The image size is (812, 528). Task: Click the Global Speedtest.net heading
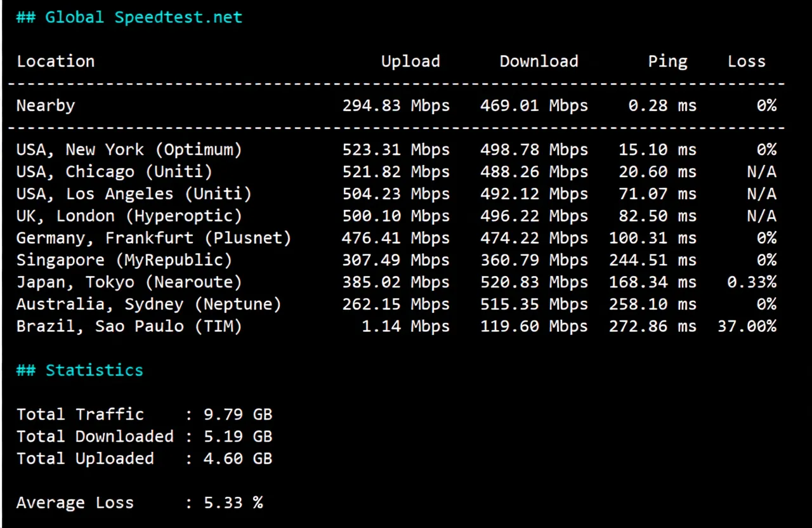coord(129,17)
